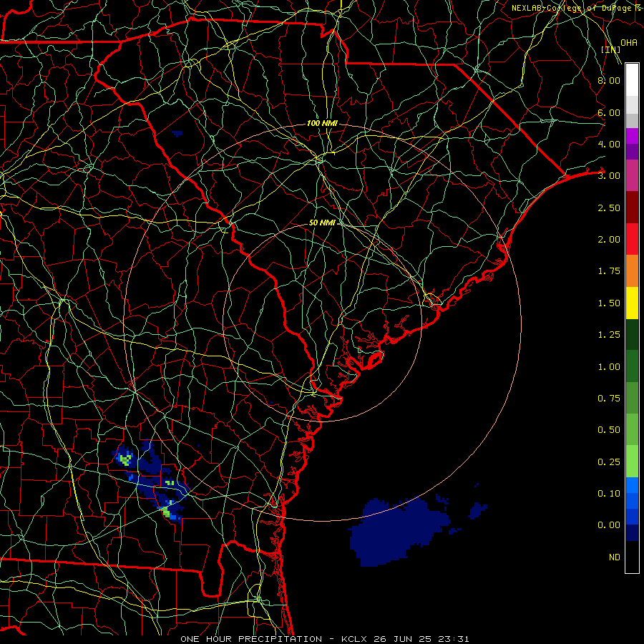
Task: Select the 0.10 legend value
Action: (609, 494)
